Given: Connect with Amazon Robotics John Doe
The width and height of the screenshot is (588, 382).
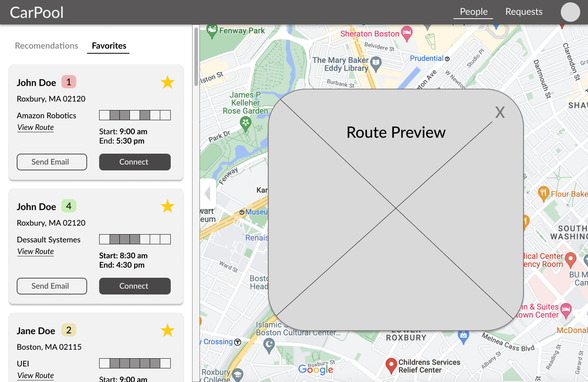Looking at the screenshot, I should click(x=135, y=162).
